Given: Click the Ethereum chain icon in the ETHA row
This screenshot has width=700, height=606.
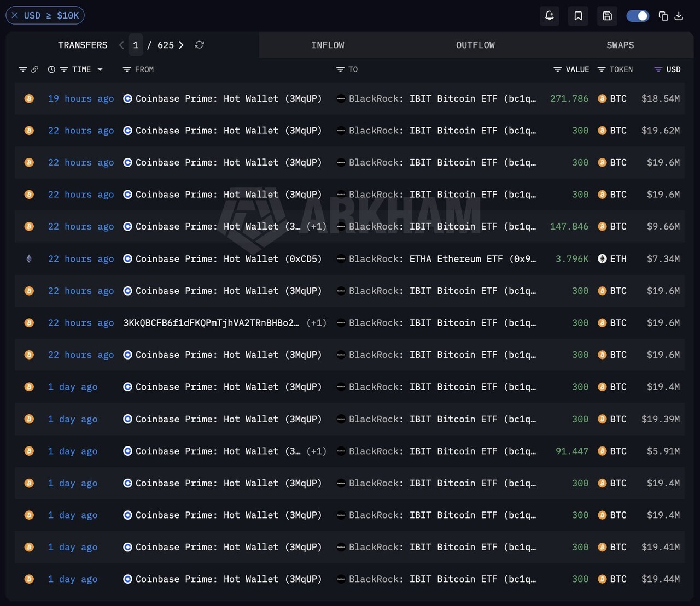Looking at the screenshot, I should tap(29, 258).
